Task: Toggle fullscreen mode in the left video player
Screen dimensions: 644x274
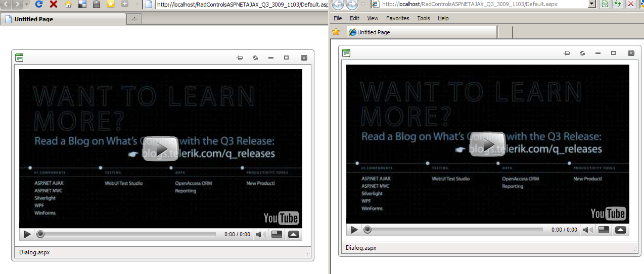Action: [277, 234]
